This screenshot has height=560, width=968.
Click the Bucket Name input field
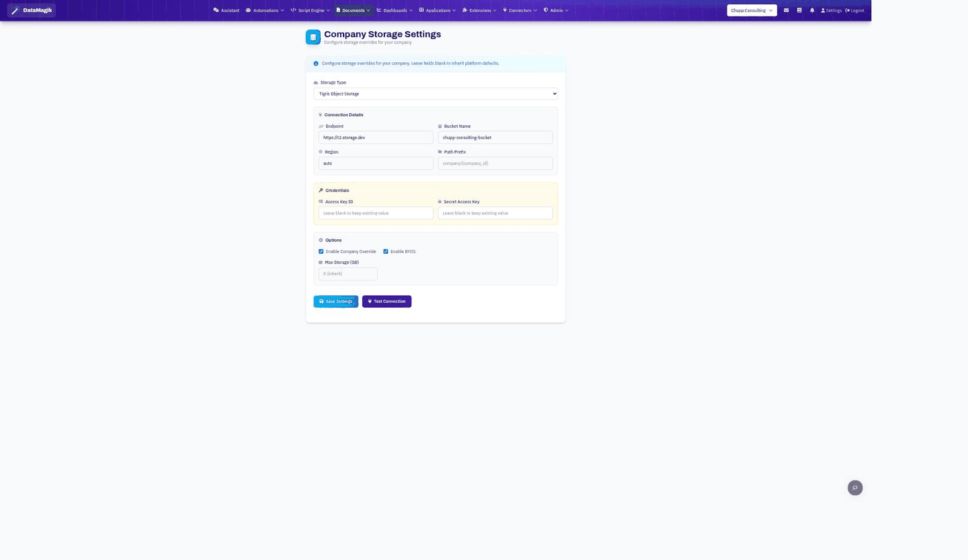495,138
